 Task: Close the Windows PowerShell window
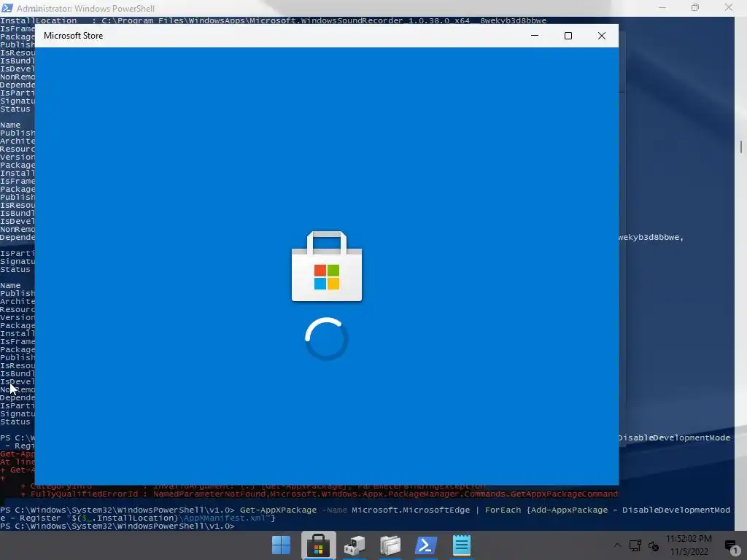point(729,7)
